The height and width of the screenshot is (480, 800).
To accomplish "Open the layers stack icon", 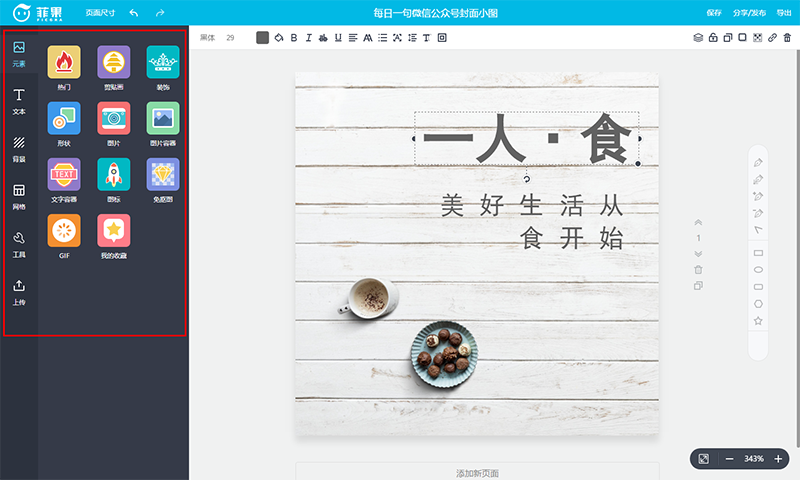I will coord(698,38).
